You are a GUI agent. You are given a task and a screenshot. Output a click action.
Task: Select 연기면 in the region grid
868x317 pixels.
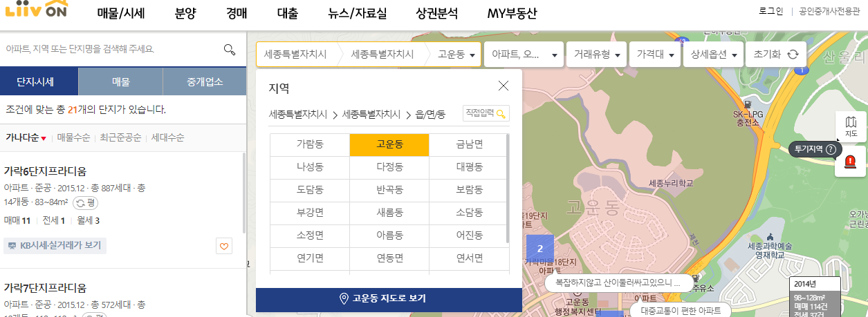(309, 258)
